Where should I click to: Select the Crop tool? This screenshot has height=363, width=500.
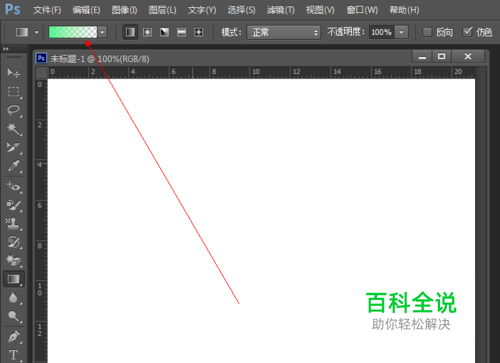13,147
